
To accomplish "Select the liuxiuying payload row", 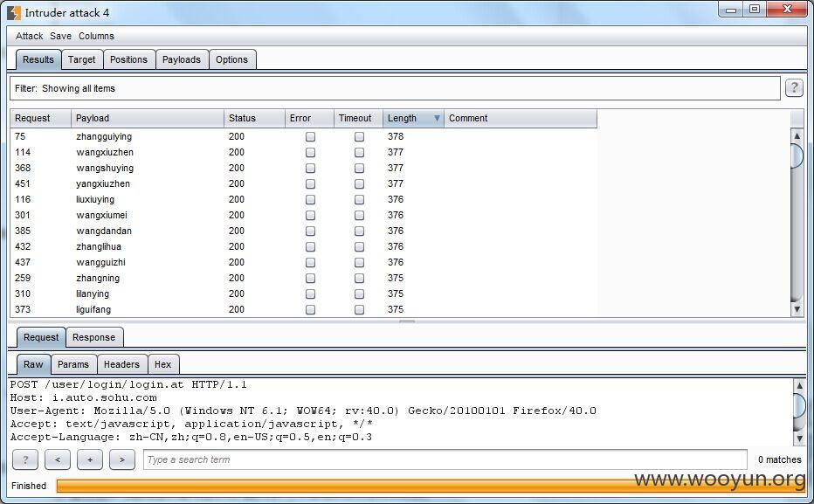I will 304,199.
